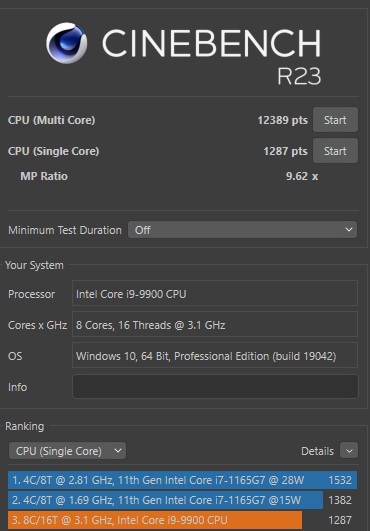Select ranking entry i7-1165G7 @15W
This screenshot has width=370, height=531.
coord(166,500)
